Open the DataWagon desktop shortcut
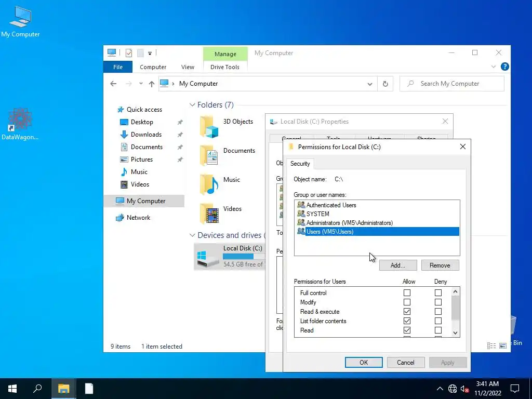This screenshot has height=399, width=532. 20,124
